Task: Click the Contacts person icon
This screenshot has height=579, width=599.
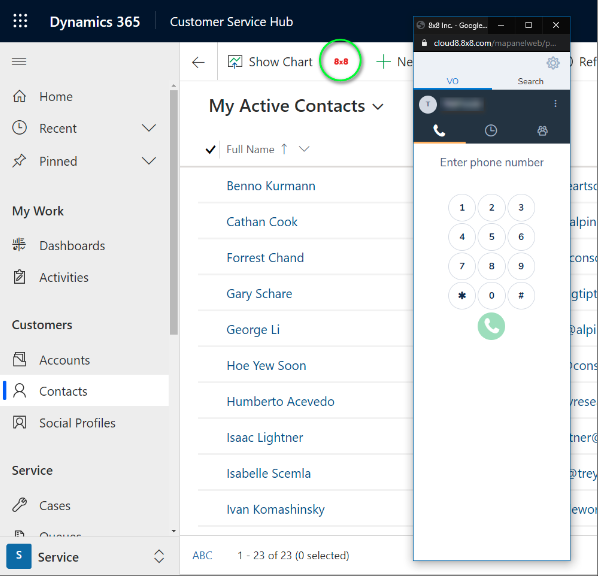Action: (19, 391)
